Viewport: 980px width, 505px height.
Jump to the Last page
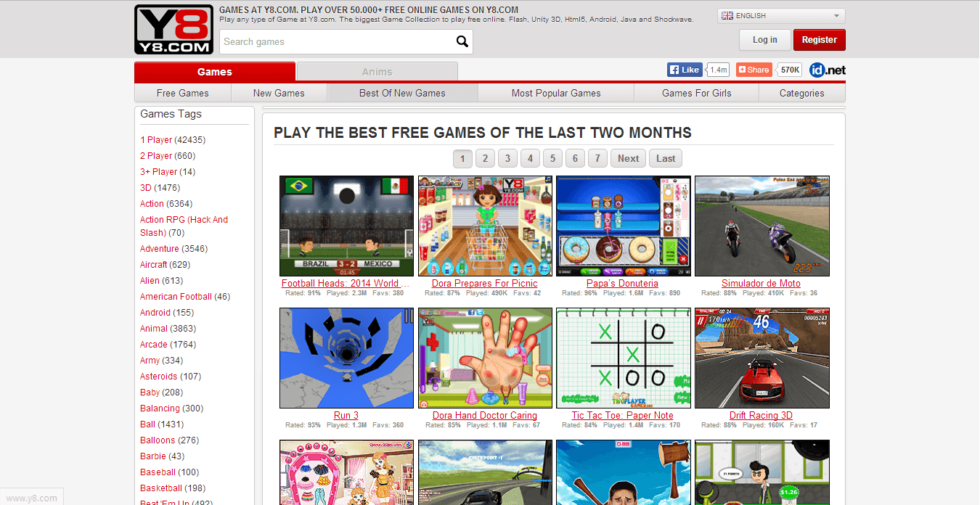coord(666,158)
